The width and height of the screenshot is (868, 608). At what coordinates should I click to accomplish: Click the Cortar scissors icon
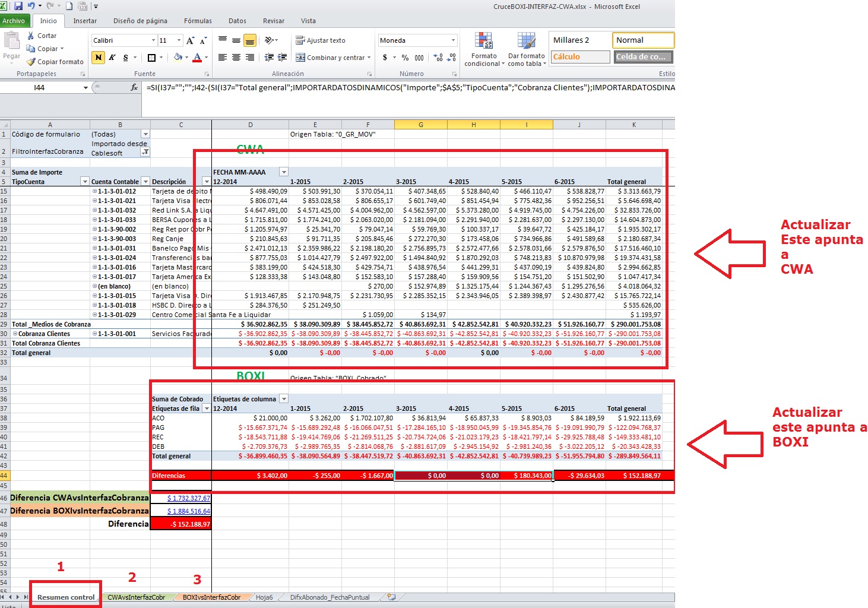click(31, 36)
